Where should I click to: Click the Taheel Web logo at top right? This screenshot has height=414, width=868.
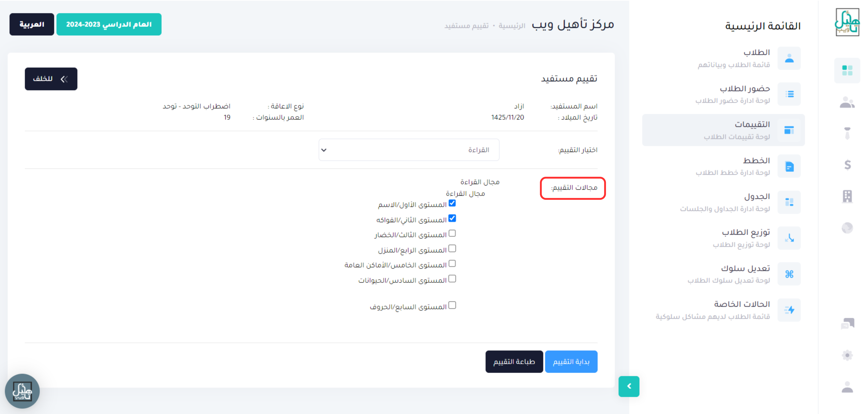pyautogui.click(x=847, y=22)
